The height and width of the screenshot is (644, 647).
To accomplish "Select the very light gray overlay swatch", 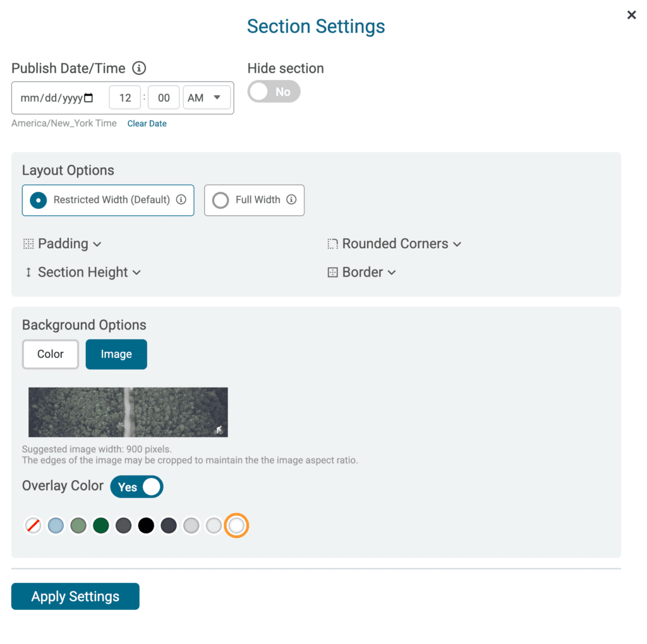I will coord(214,526).
